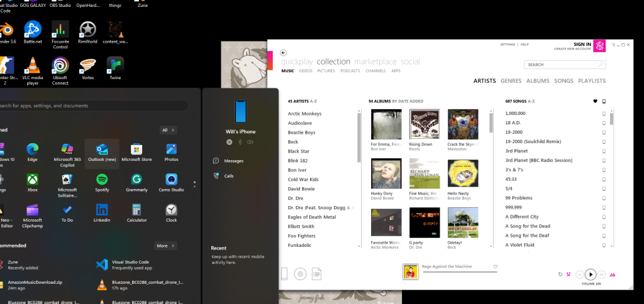The width and height of the screenshot is (644, 304).
Task: Click the Zune track progress bar
Action: coord(460,272)
